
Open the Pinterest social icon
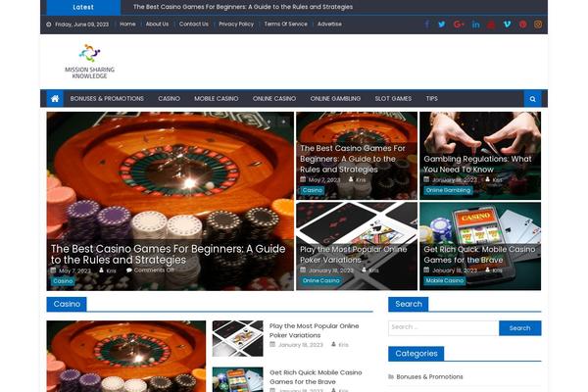(522, 24)
